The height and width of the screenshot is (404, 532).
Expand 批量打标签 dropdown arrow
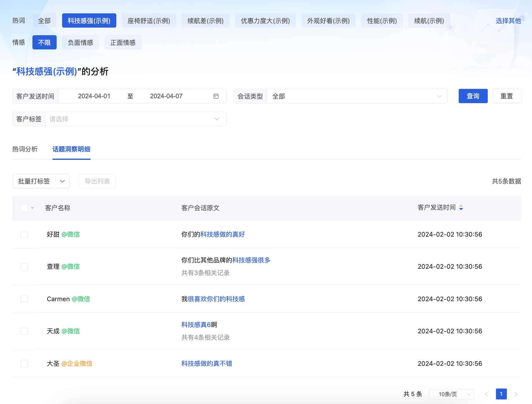[62, 181]
